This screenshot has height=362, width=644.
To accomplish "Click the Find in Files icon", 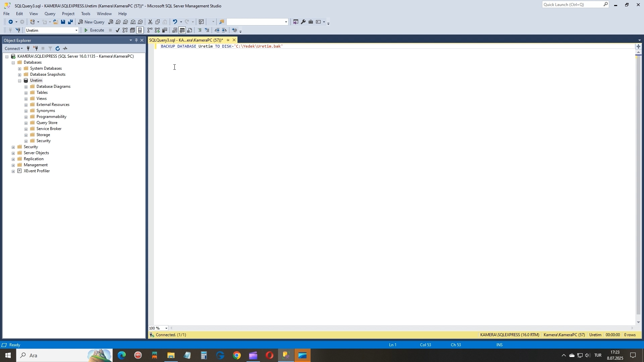I will pos(222,22).
